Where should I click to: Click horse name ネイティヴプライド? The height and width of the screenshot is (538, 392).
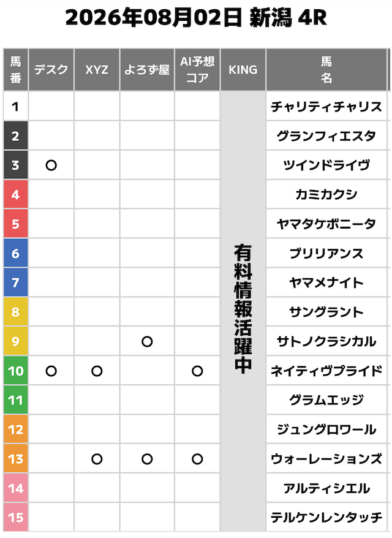[326, 371]
